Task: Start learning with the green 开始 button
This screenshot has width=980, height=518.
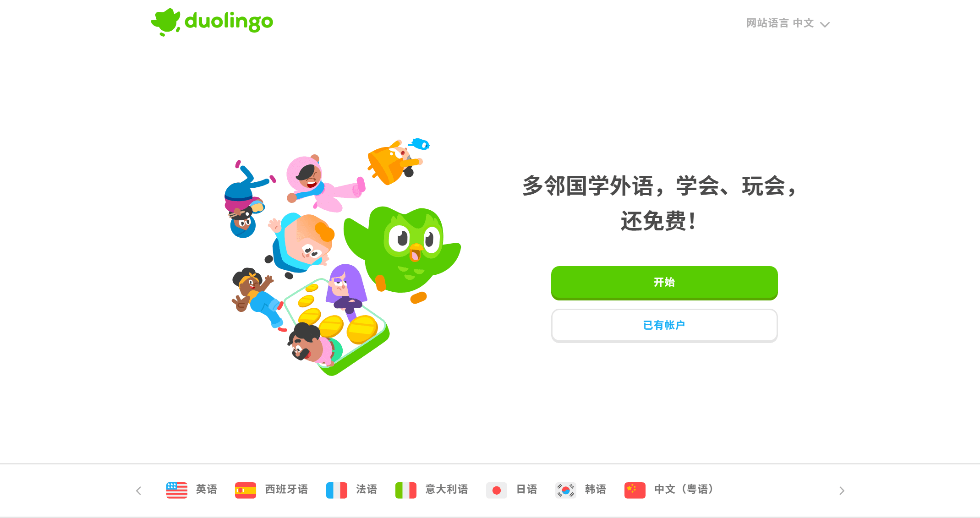Action: [x=664, y=283]
